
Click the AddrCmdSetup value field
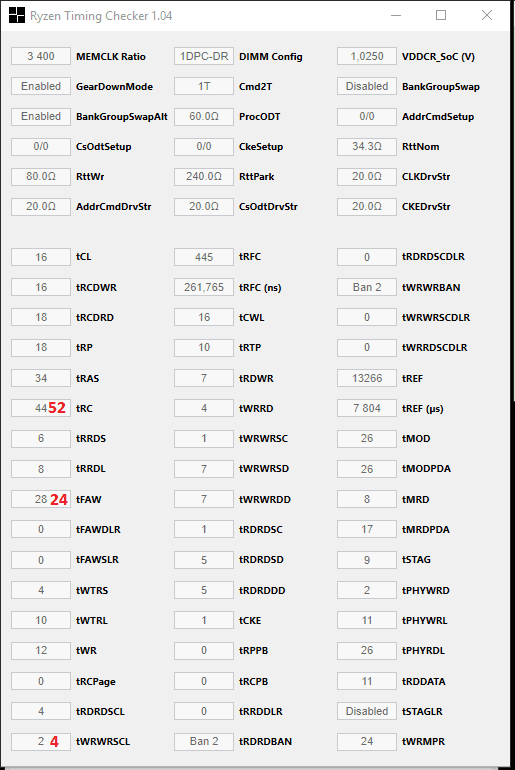[367, 116]
